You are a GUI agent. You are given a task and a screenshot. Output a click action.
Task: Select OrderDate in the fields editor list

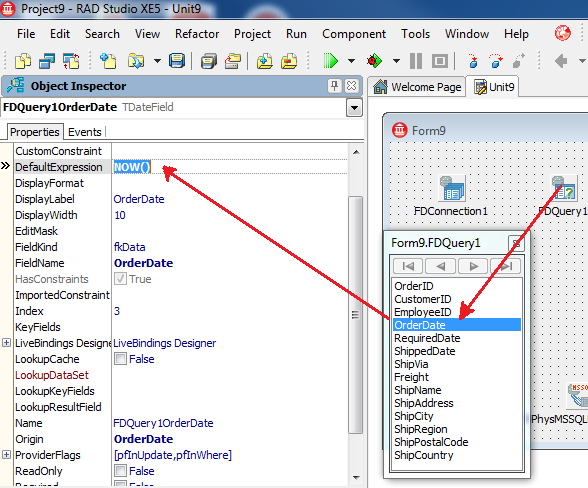(457, 325)
